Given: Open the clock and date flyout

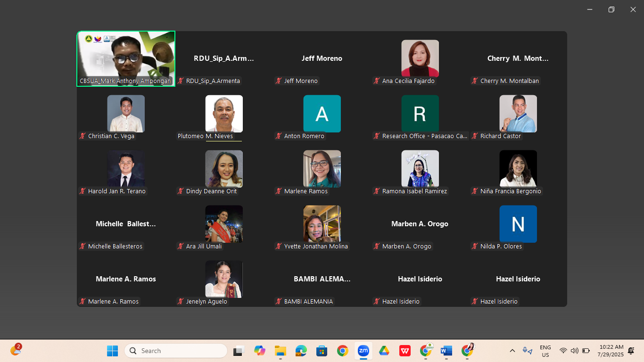Looking at the screenshot, I should click(x=610, y=351).
